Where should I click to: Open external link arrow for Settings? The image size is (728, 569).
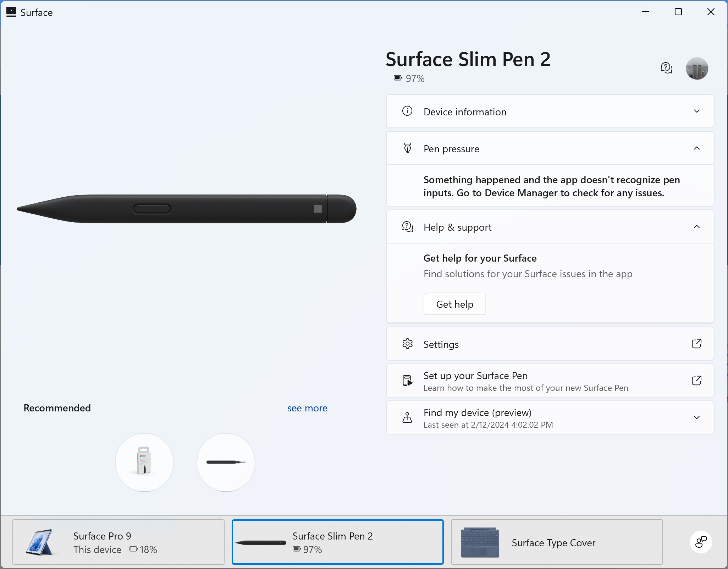tap(696, 344)
